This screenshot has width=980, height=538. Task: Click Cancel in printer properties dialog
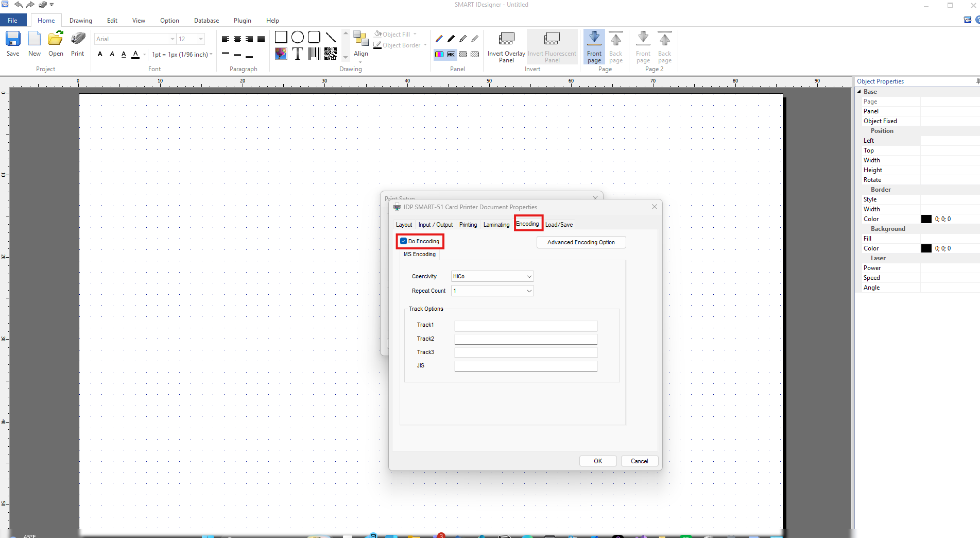pyautogui.click(x=640, y=461)
